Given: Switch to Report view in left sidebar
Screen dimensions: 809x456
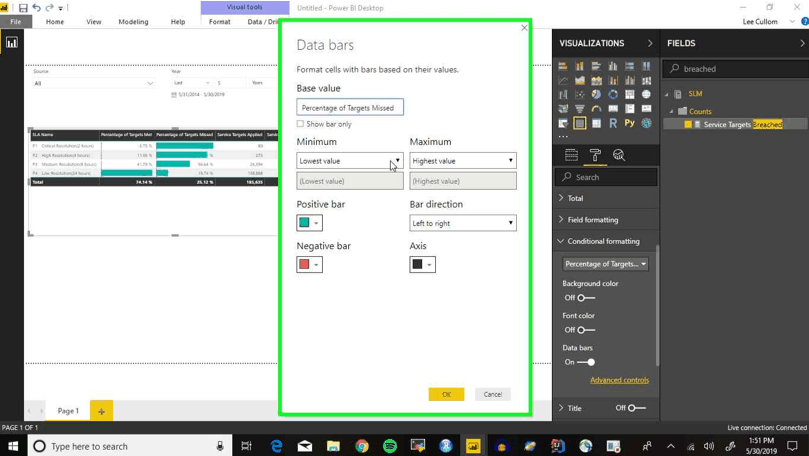Looking at the screenshot, I should (x=11, y=43).
